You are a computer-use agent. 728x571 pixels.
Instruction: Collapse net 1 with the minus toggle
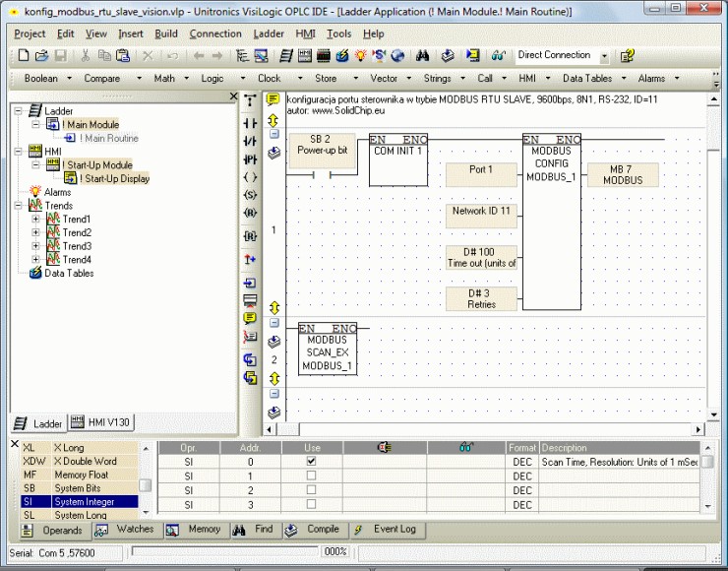point(274,134)
